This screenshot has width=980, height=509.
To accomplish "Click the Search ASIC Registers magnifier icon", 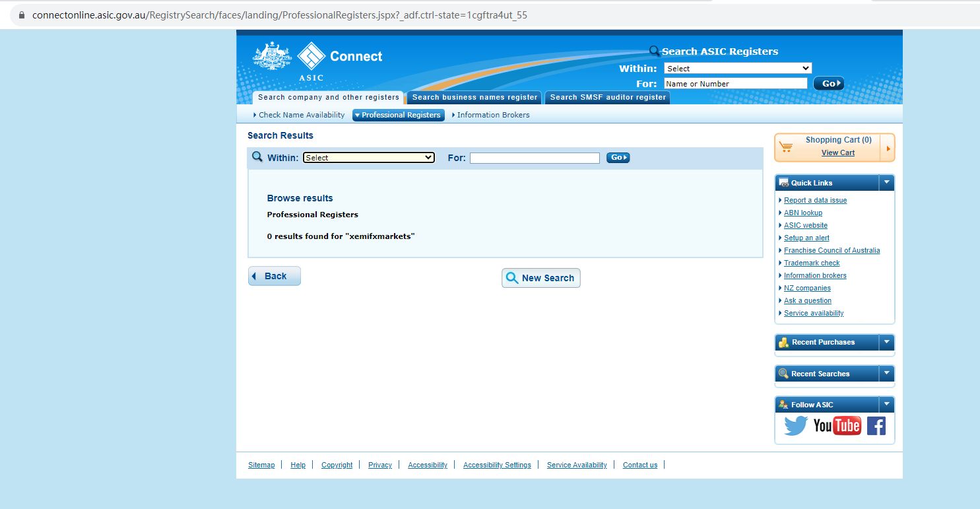I will click(x=655, y=51).
